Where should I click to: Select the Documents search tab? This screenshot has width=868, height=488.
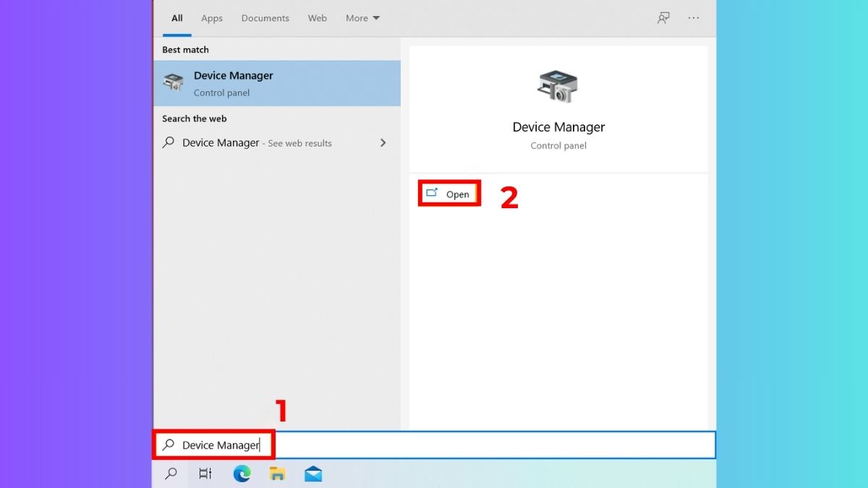(x=265, y=17)
